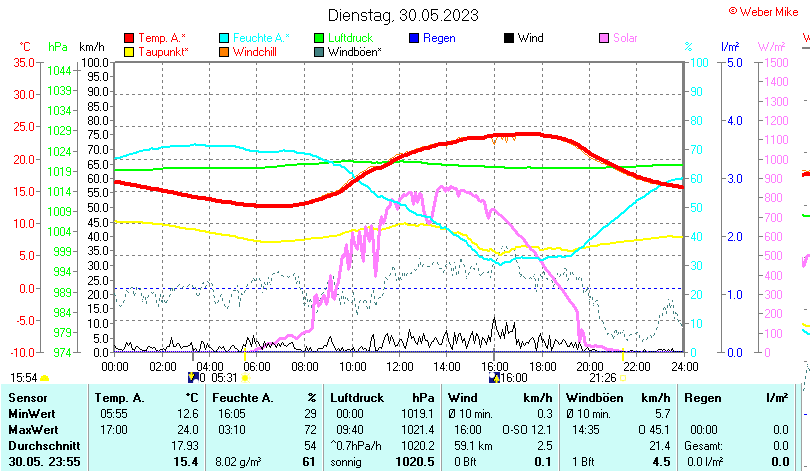Click the 'Feuchte A.*' legend label
The image size is (810, 471).
coord(261,38)
